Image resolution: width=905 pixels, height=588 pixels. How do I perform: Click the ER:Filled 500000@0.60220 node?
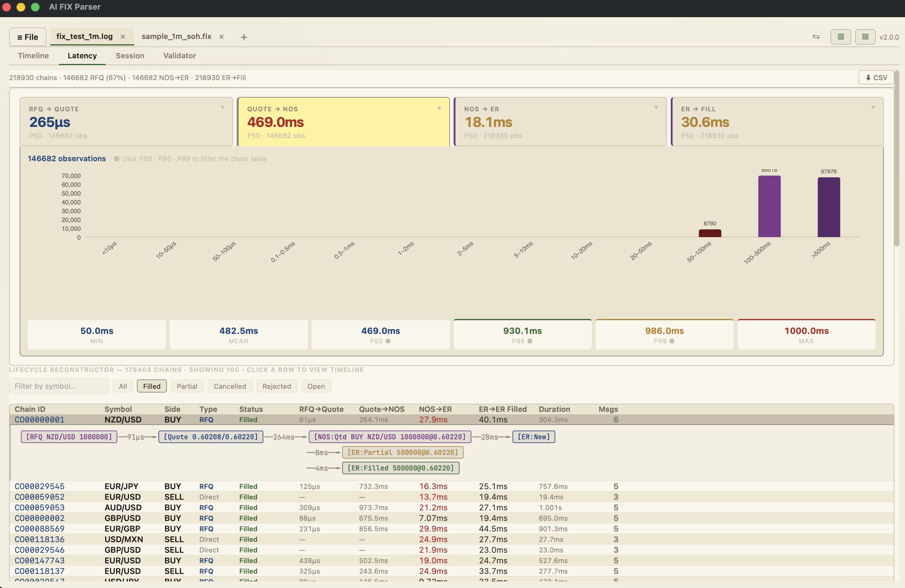(x=401, y=468)
